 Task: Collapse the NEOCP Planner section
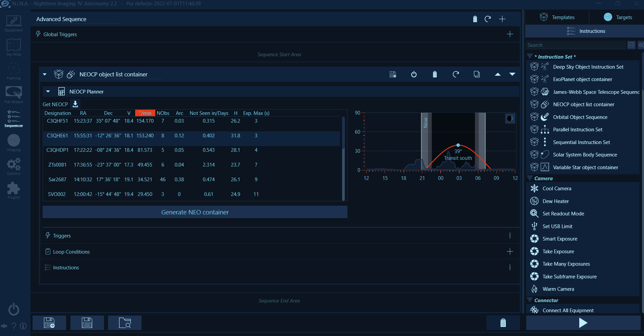click(x=48, y=91)
